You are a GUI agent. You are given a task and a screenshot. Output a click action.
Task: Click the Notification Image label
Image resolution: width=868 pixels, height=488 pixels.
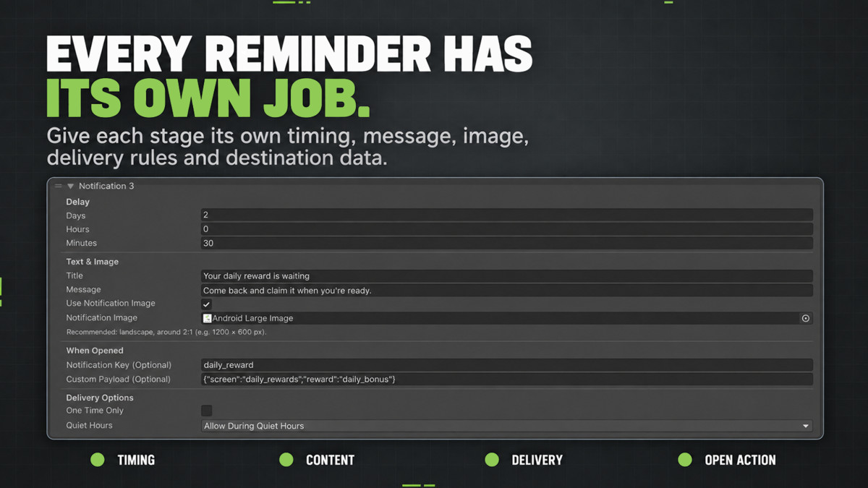click(x=102, y=318)
